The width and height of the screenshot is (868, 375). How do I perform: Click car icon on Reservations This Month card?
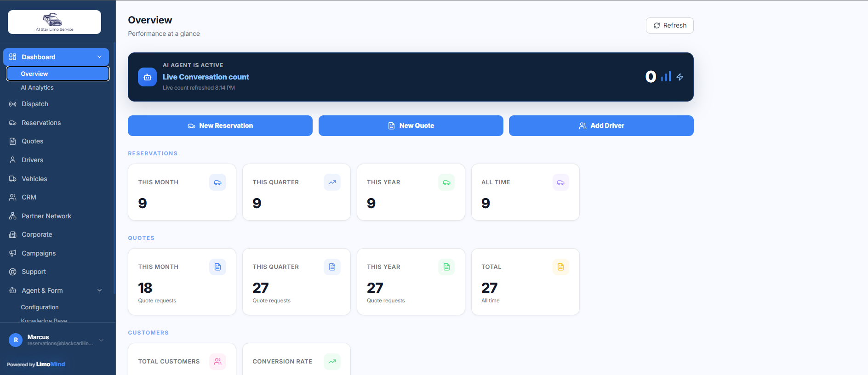[217, 182]
